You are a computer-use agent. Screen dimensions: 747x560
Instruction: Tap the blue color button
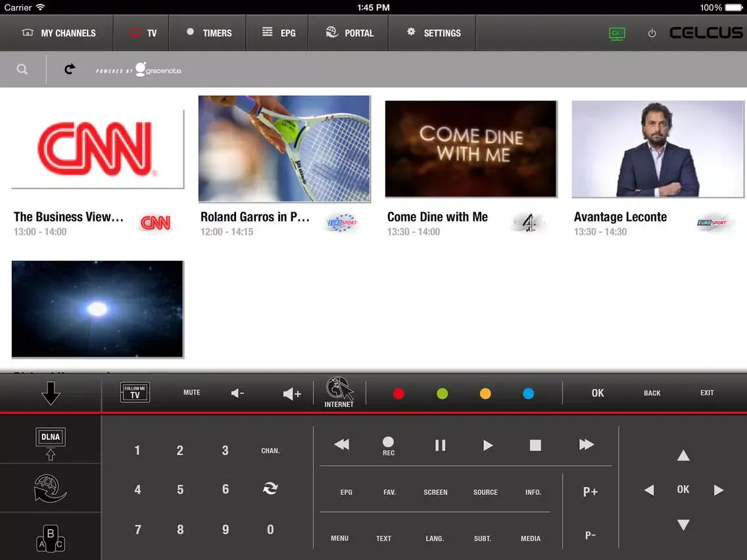[528, 394]
